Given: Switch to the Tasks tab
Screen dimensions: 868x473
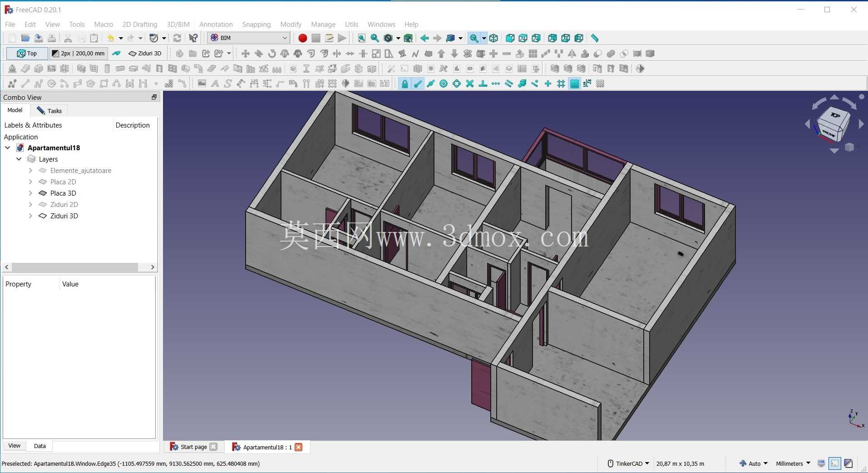Looking at the screenshot, I should (49, 111).
